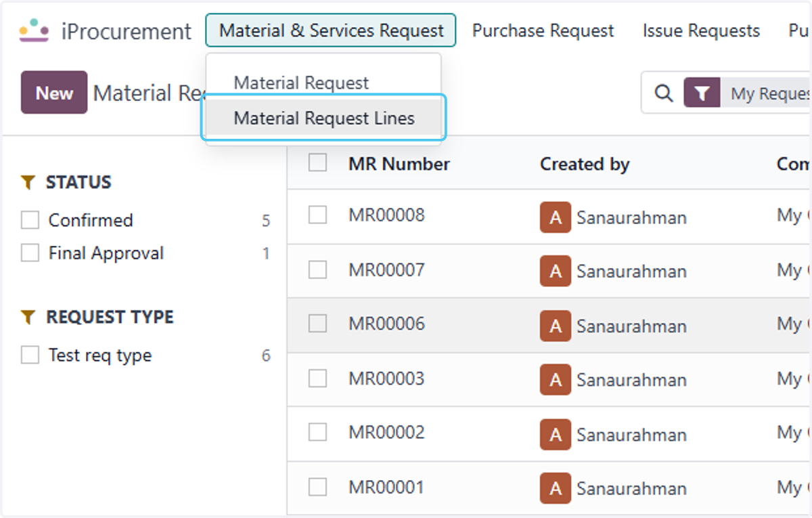
Task: Open record MR00002
Action: tap(386, 433)
